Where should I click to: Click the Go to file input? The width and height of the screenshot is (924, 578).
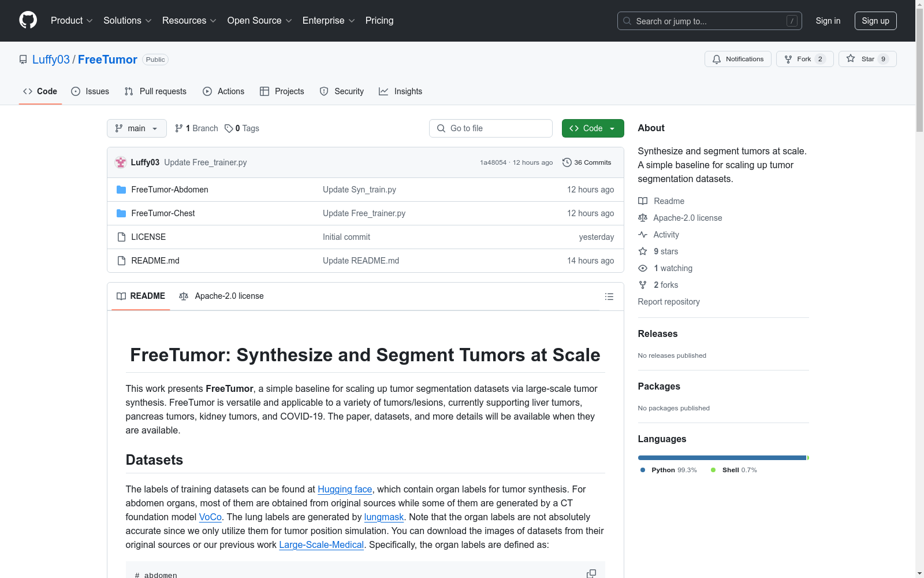[x=491, y=128]
